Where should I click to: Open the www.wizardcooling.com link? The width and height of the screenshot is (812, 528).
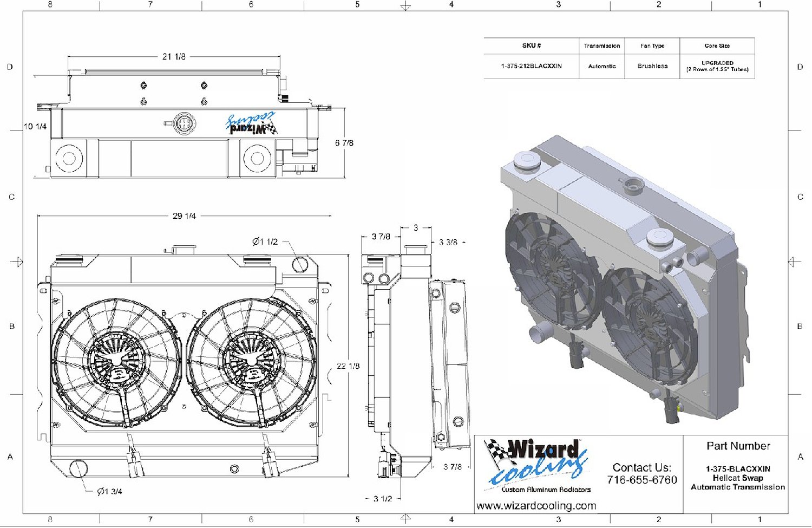click(x=536, y=506)
